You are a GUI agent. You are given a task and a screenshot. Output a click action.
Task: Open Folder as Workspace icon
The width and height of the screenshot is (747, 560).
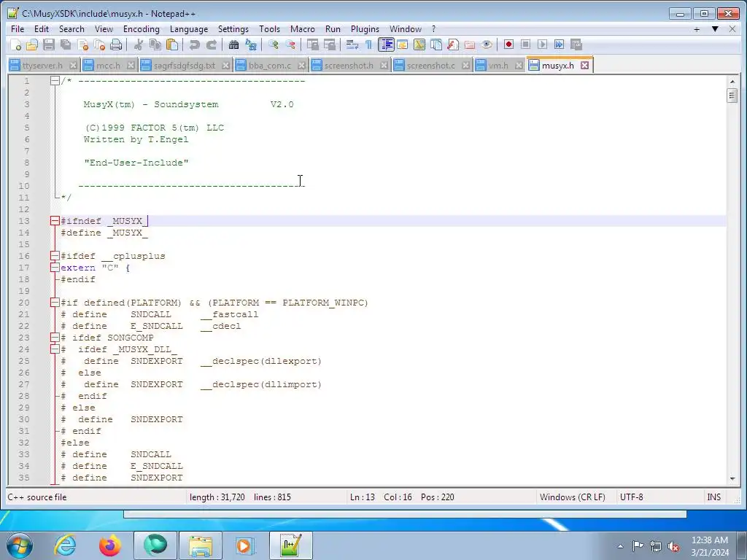[x=470, y=44]
